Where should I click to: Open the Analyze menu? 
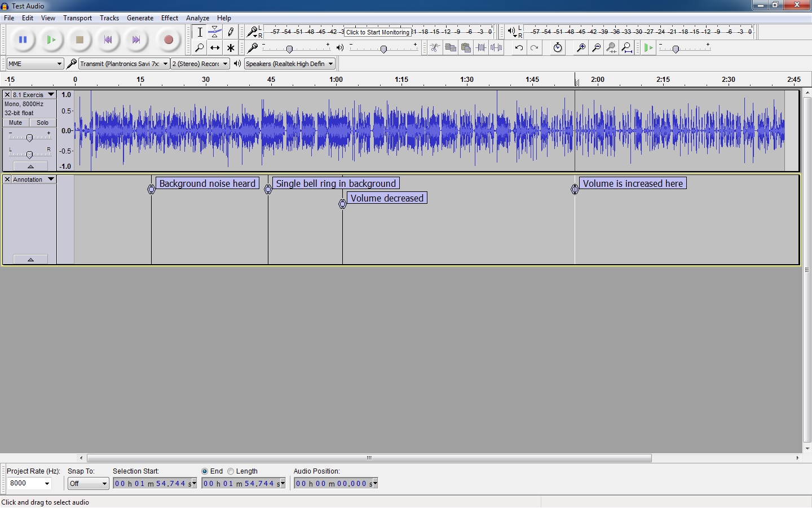point(197,18)
